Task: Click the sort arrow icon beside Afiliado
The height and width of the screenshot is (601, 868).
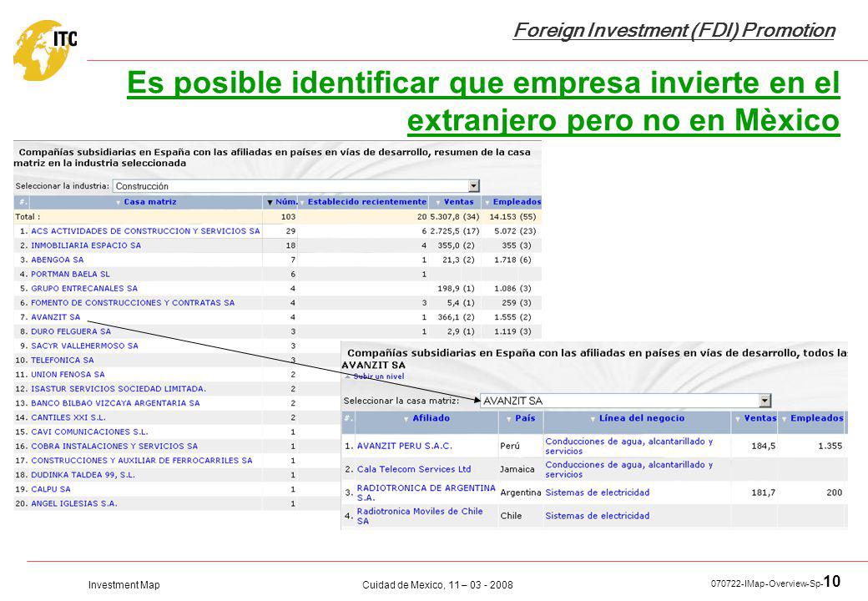Action: point(406,420)
